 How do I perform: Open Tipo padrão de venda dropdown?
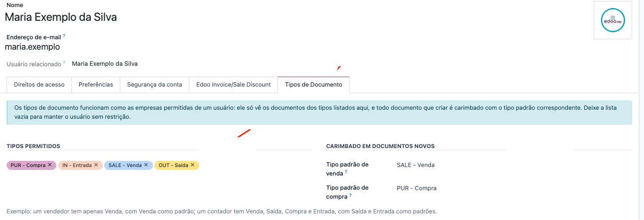click(514, 165)
